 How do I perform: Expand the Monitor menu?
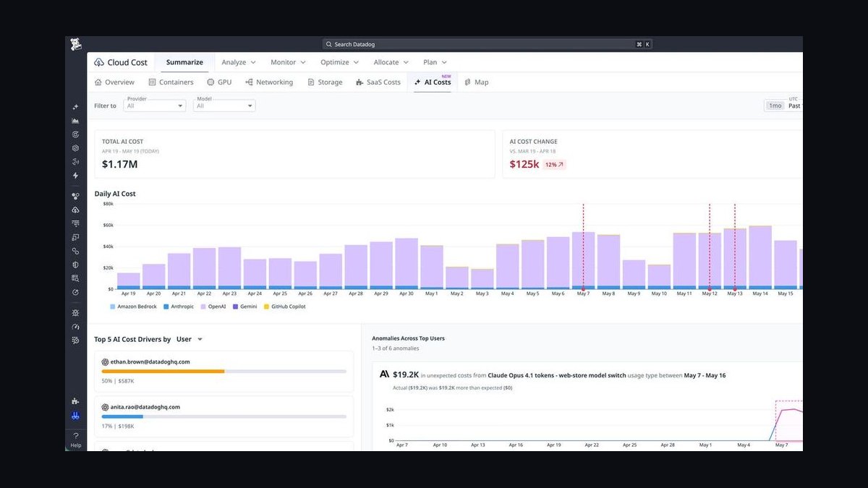click(288, 62)
